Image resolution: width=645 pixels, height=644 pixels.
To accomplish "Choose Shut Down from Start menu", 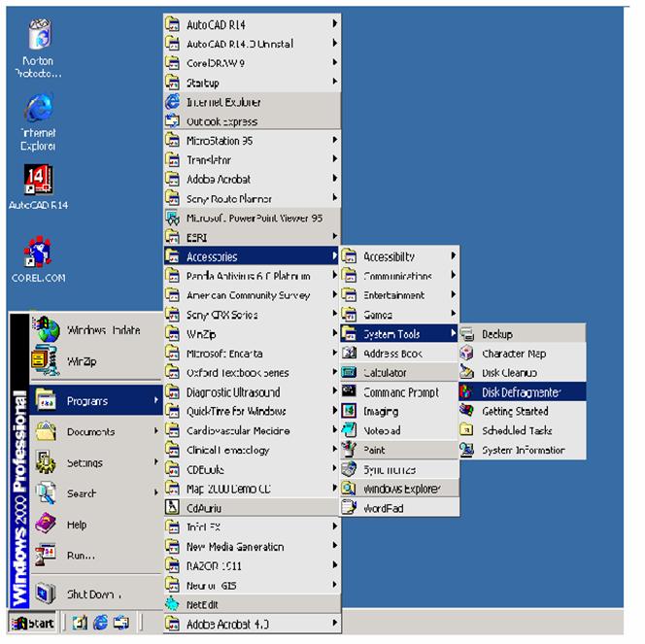I will pyautogui.click(x=92, y=594).
